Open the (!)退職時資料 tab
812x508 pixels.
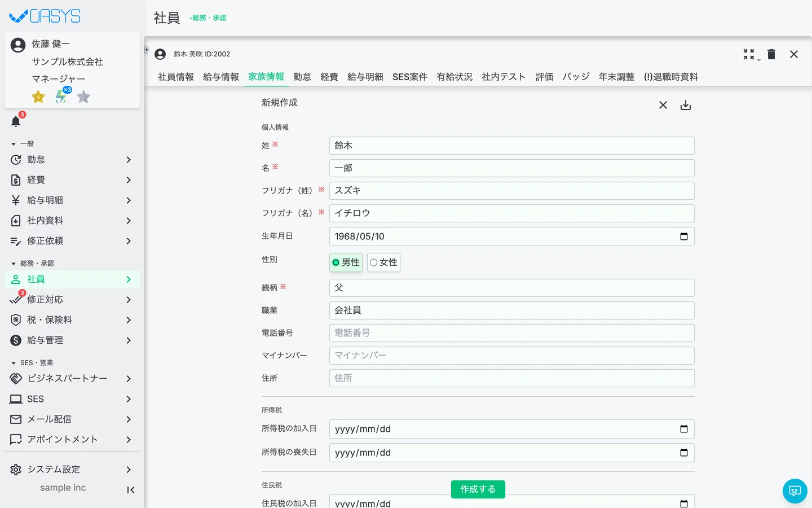tap(671, 77)
